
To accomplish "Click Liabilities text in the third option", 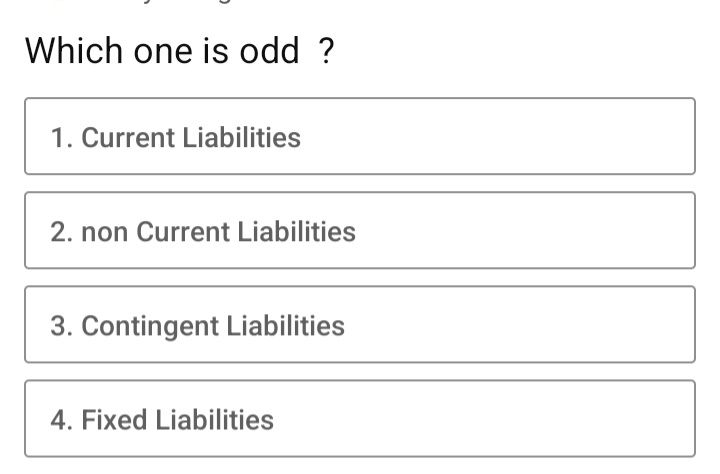I will (x=286, y=326).
